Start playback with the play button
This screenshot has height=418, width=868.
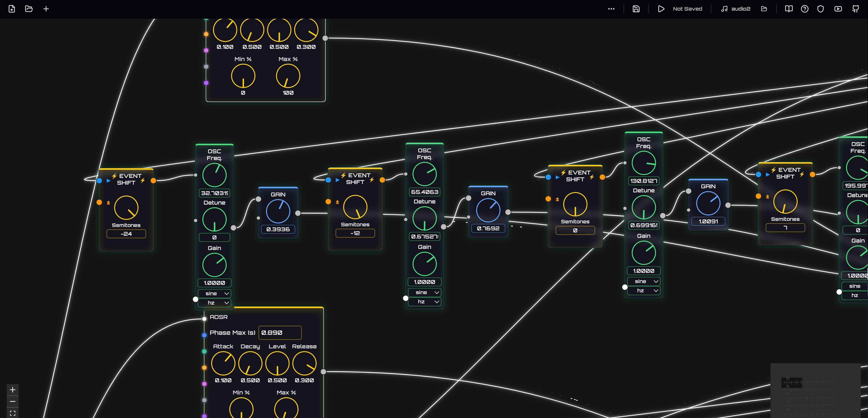click(661, 9)
